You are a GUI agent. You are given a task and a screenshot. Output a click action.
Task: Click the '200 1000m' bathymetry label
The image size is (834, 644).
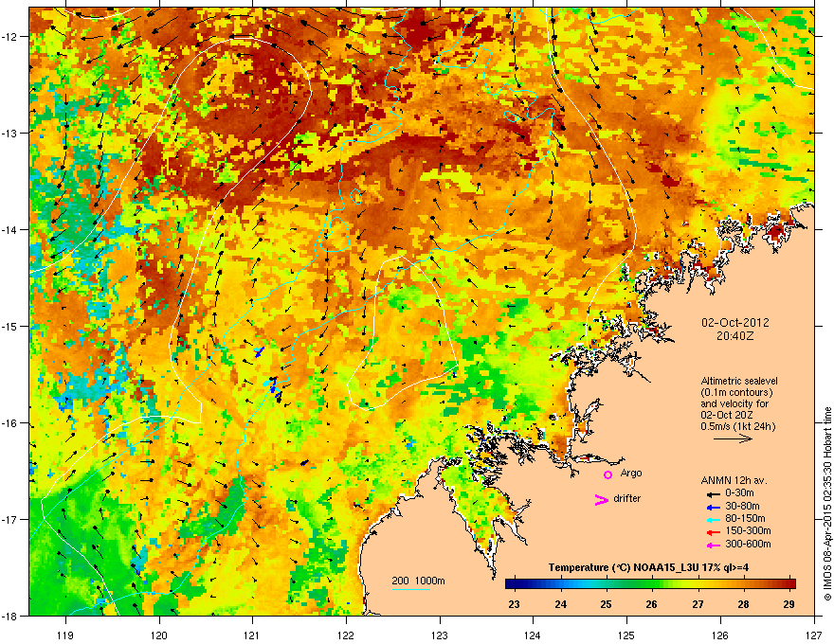(418, 581)
